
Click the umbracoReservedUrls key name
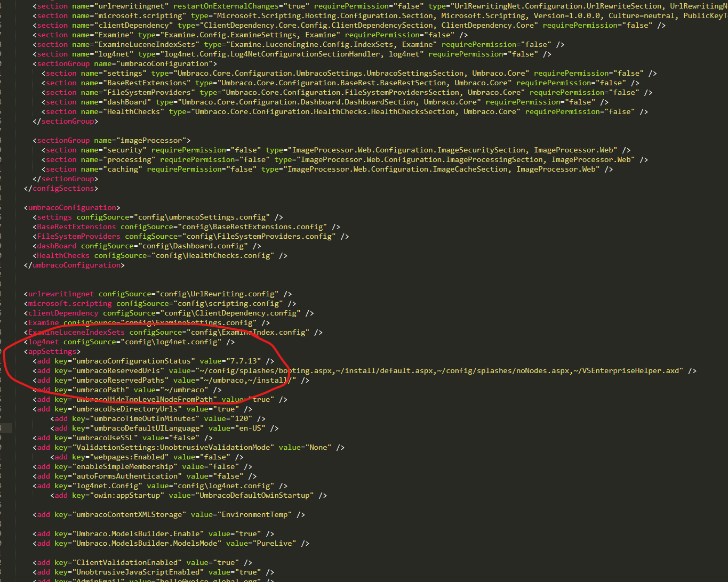(x=120, y=370)
